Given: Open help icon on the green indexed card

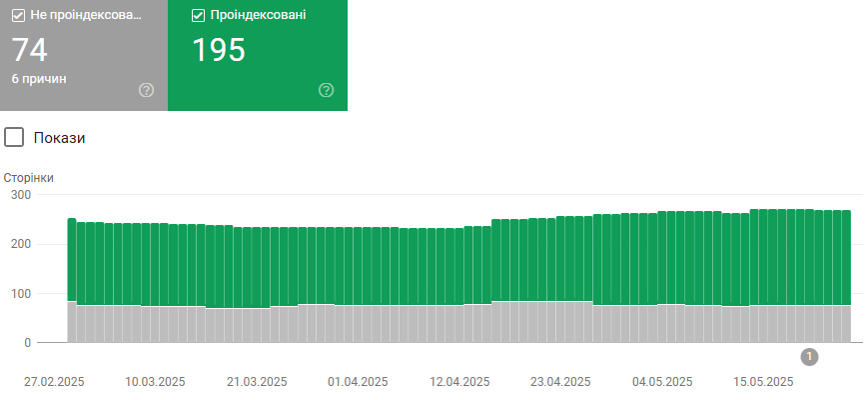Looking at the screenshot, I should coord(326,90).
